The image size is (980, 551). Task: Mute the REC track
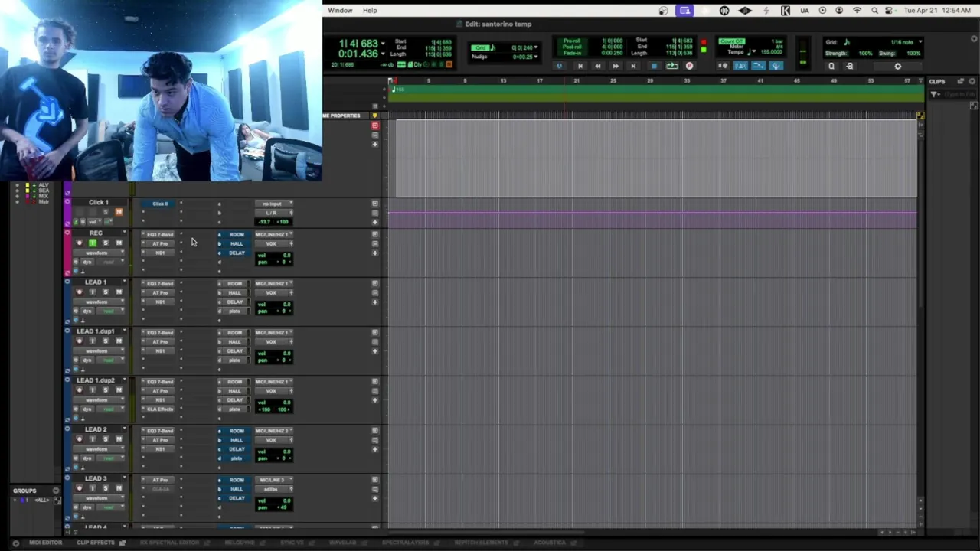click(119, 243)
